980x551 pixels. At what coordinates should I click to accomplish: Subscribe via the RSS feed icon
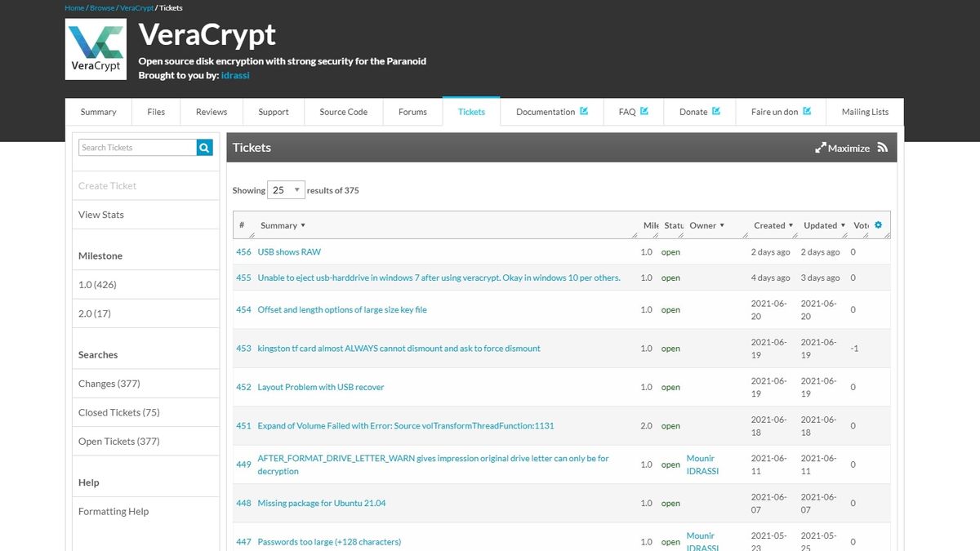point(882,148)
